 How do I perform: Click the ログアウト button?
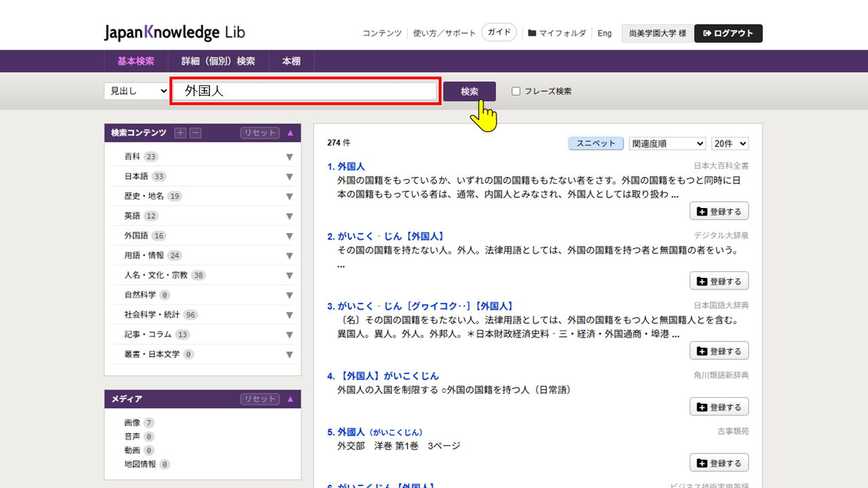point(728,33)
